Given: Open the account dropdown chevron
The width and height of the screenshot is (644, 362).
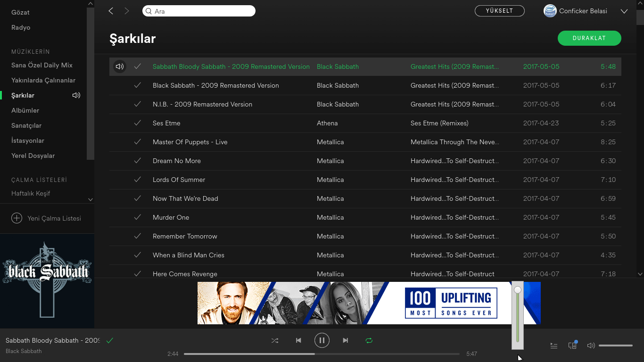Looking at the screenshot, I should click(x=624, y=11).
